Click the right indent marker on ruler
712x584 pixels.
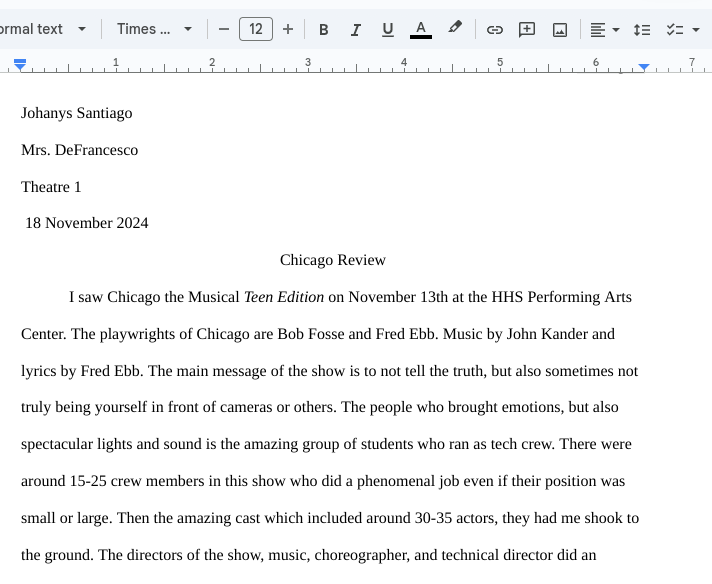point(644,67)
